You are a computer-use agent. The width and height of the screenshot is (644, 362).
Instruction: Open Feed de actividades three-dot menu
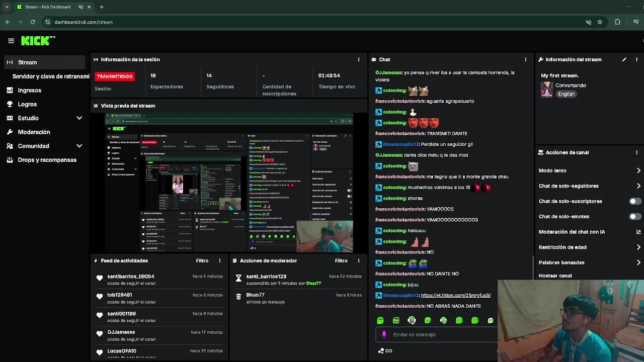tap(219, 260)
